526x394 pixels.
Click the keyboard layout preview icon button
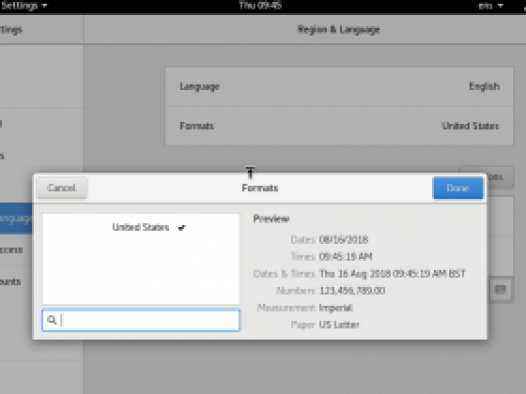point(500,290)
